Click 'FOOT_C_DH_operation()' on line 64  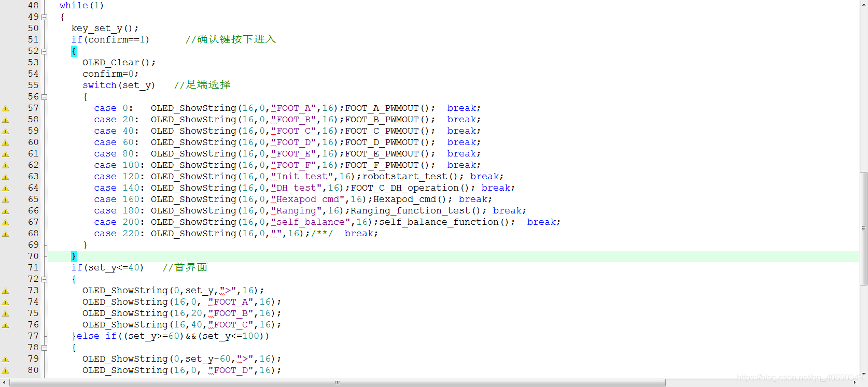tap(410, 188)
